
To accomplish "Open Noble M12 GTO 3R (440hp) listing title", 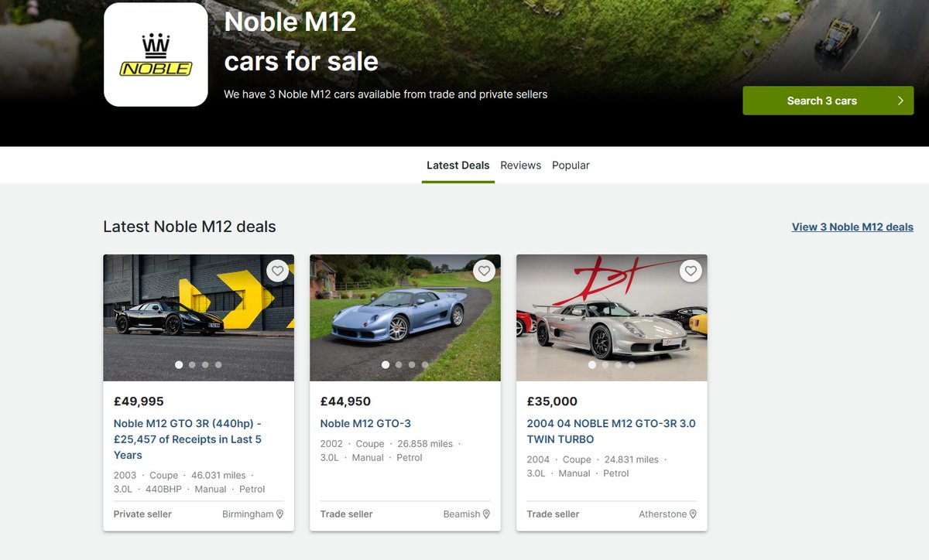I will (x=188, y=439).
